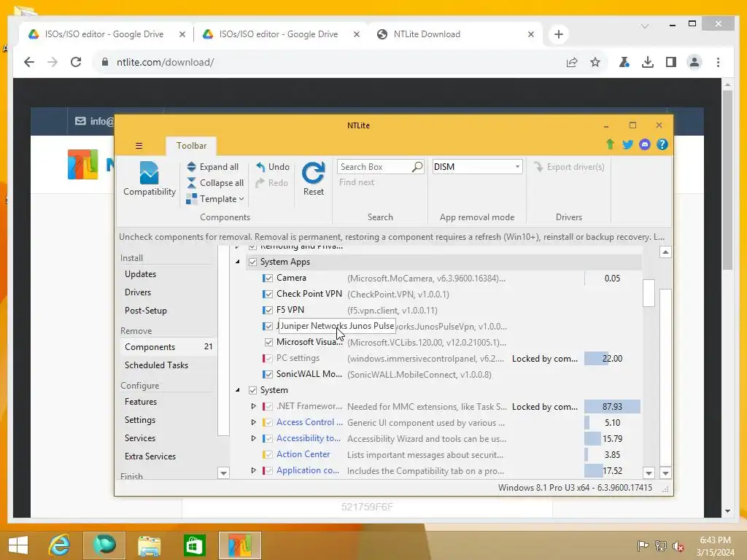Image resolution: width=747 pixels, height=560 pixels.
Task: Uncheck SonicWALL Mobile Connect checkbox
Action: pos(268,374)
